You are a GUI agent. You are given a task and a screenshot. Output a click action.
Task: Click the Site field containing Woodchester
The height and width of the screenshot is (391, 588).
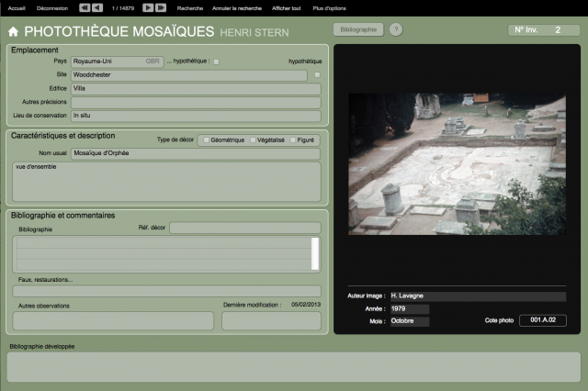tap(189, 75)
